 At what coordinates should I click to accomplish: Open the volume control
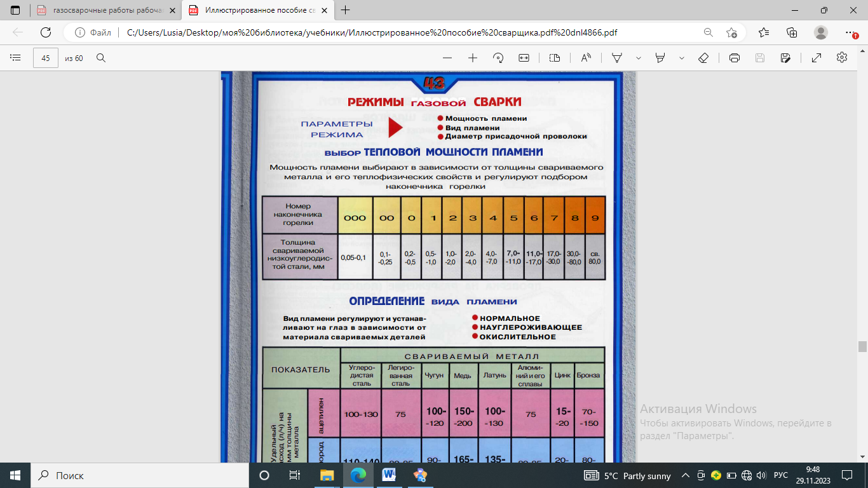click(761, 475)
